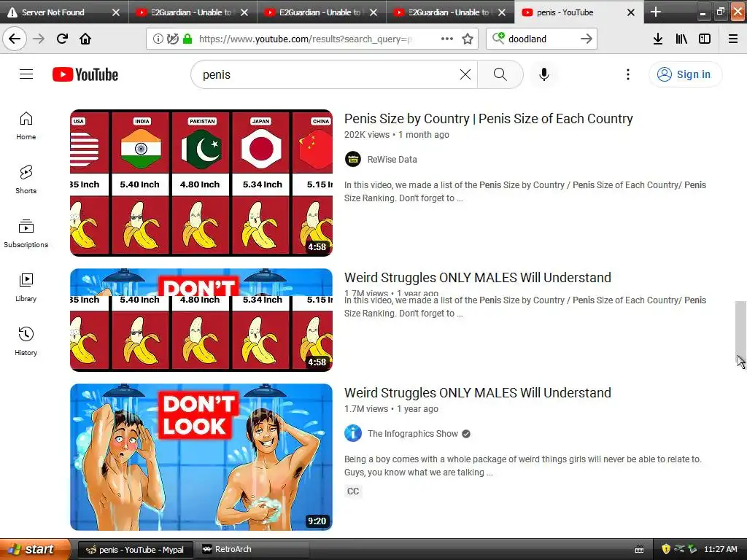Bookmark this page with the star icon
Image resolution: width=747 pixels, height=560 pixels.
click(x=468, y=39)
